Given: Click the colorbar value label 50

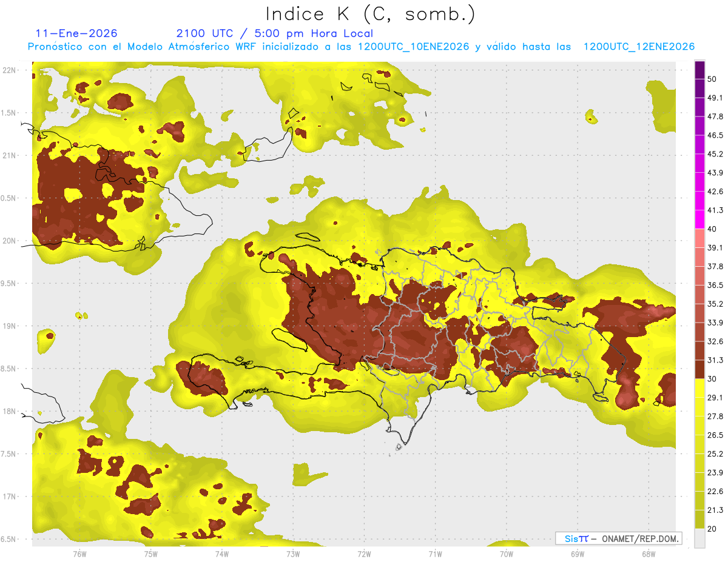Looking at the screenshot, I should pos(712,70).
